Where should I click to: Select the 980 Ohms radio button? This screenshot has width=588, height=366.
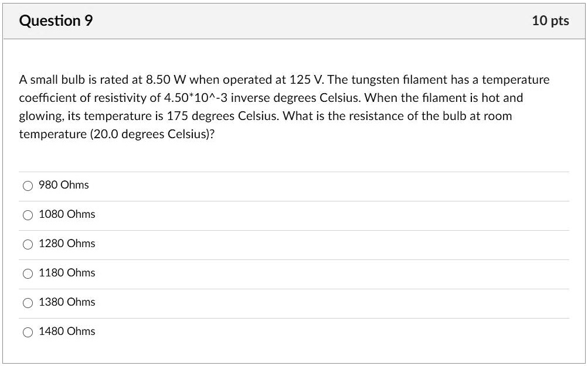pos(27,185)
